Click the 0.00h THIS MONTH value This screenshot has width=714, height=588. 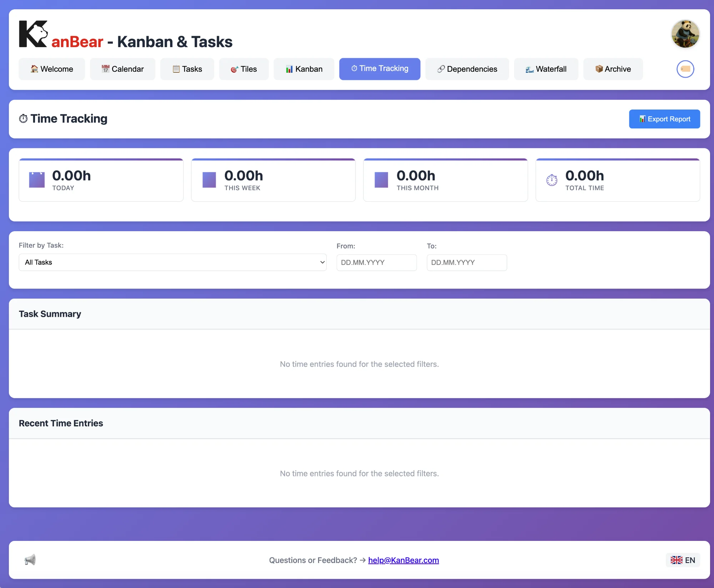[416, 176]
